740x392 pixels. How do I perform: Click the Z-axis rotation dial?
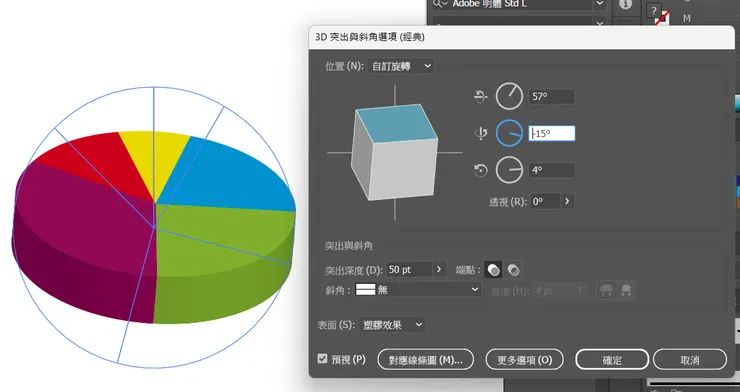[509, 170]
